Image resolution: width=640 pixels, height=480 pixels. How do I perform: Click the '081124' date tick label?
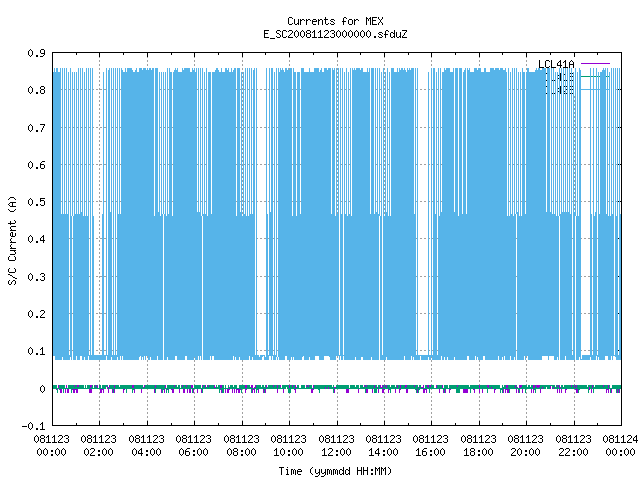tap(620, 439)
